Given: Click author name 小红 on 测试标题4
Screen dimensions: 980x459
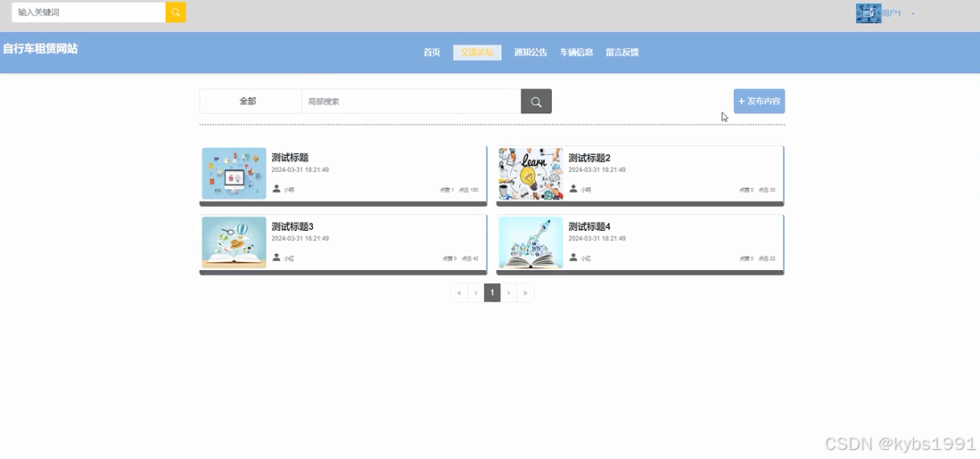Looking at the screenshot, I should (x=586, y=258).
